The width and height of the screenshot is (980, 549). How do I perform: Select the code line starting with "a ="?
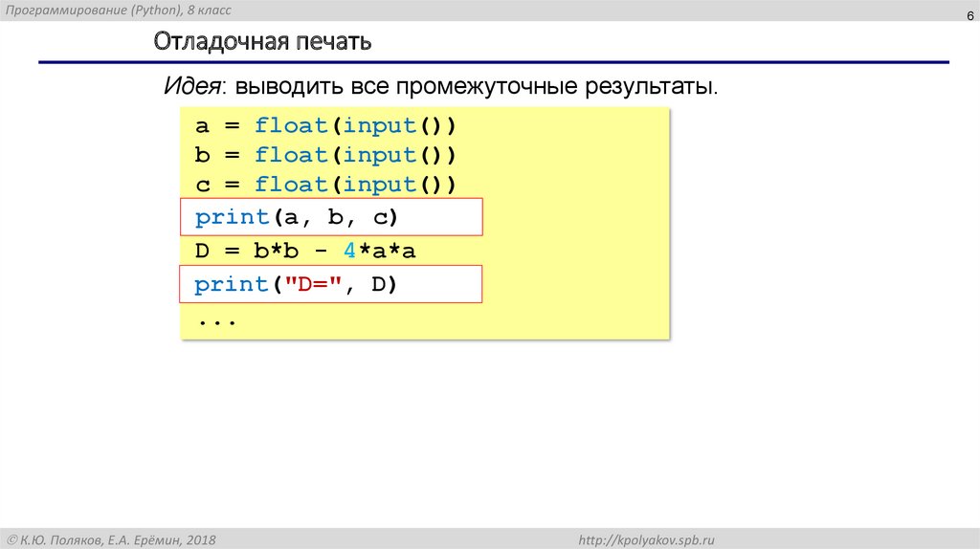(325, 126)
